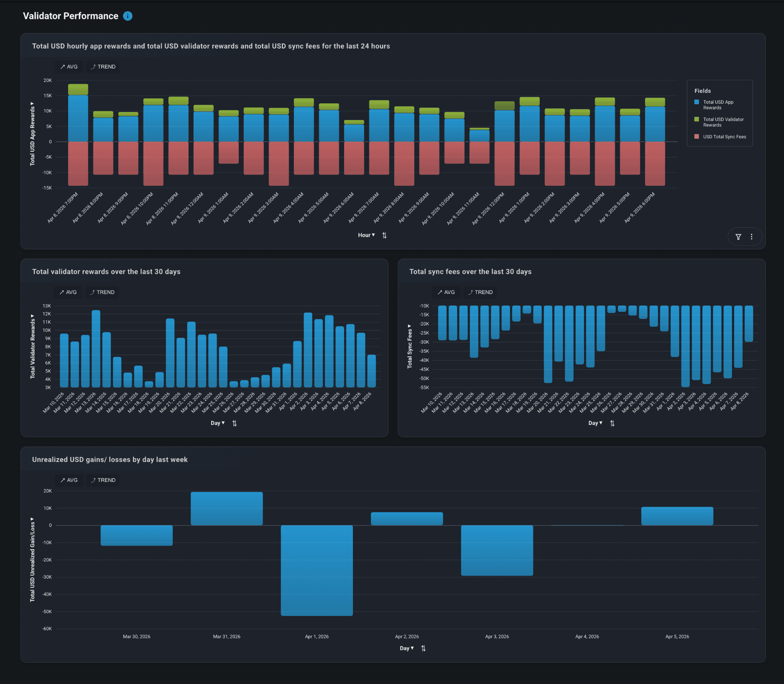Toggle TREND on sync fees 30-day chart
784x684 pixels.
tap(480, 292)
